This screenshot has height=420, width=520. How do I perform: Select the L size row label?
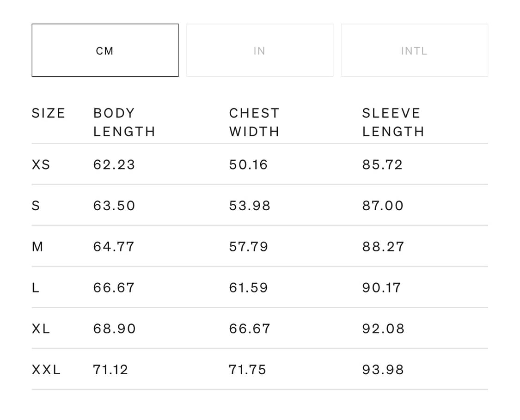[36, 288]
